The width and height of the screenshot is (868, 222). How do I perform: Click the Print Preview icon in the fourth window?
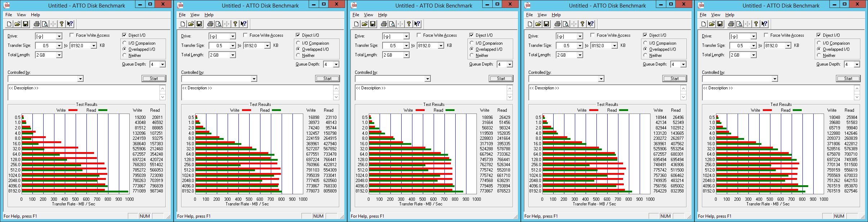(565, 24)
